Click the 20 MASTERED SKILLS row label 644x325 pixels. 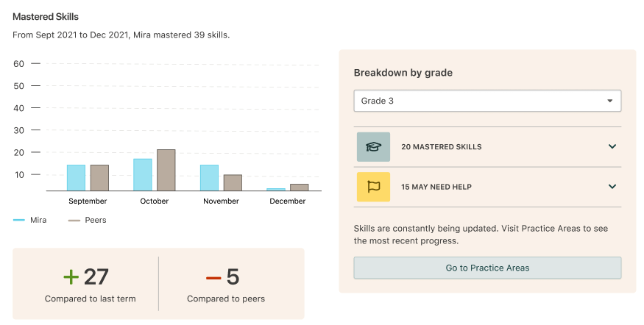pos(442,147)
